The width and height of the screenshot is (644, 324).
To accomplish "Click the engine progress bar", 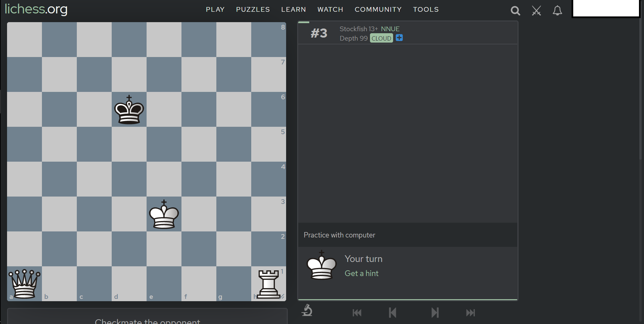I will (x=304, y=22).
